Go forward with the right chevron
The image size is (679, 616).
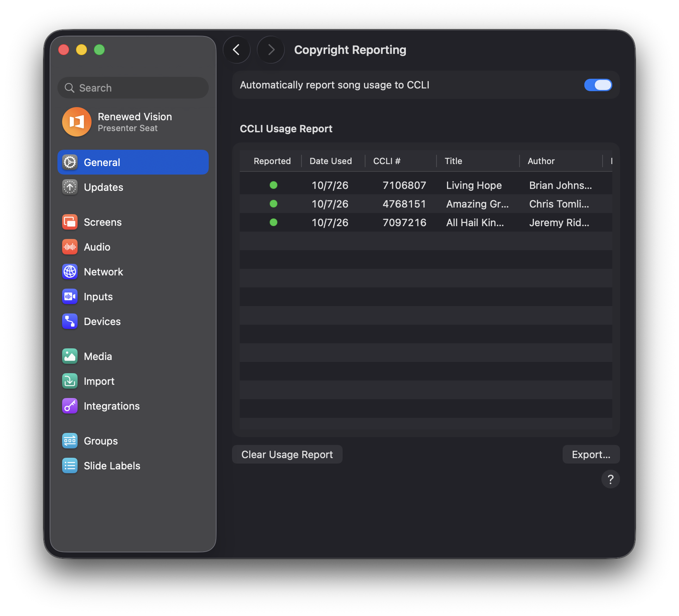click(x=271, y=50)
